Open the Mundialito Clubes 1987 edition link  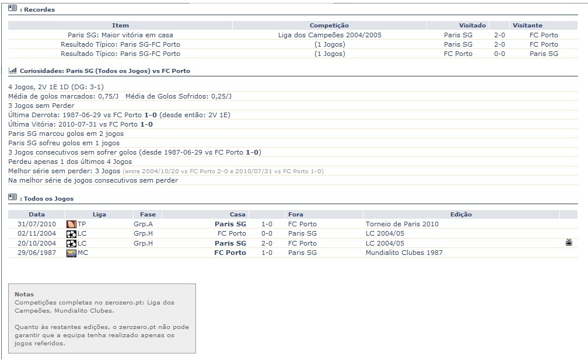pyautogui.click(x=404, y=253)
